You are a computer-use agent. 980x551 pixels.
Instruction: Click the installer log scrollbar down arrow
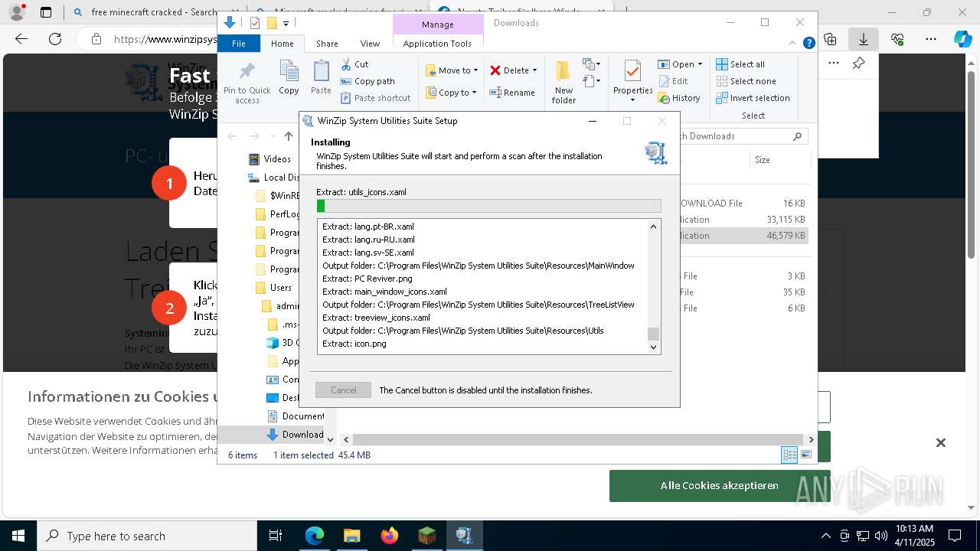[x=653, y=347]
